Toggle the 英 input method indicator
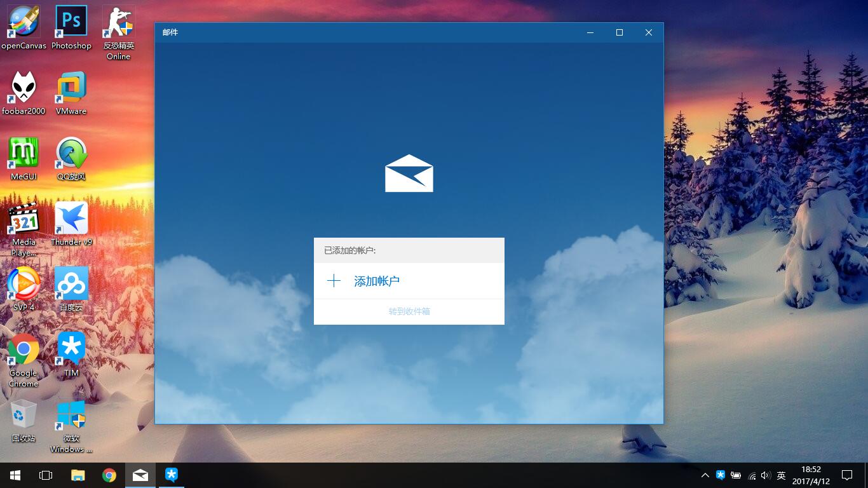 coord(782,475)
